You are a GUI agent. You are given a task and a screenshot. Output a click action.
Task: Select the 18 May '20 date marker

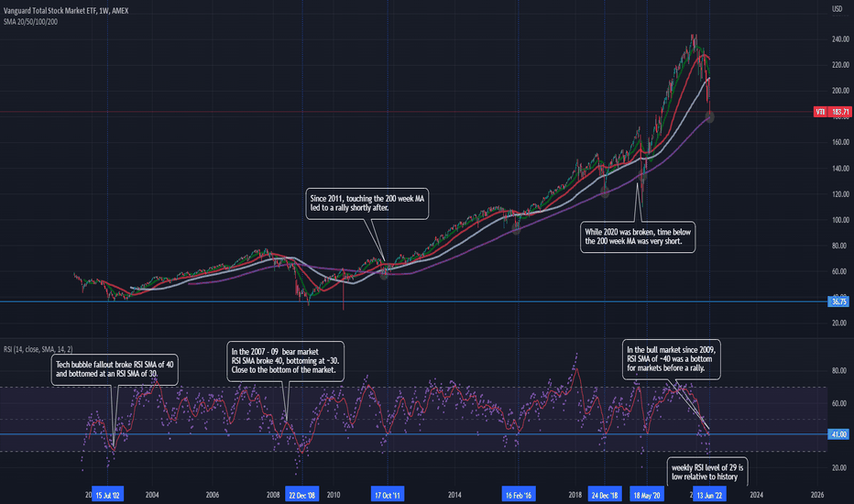pyautogui.click(x=647, y=495)
